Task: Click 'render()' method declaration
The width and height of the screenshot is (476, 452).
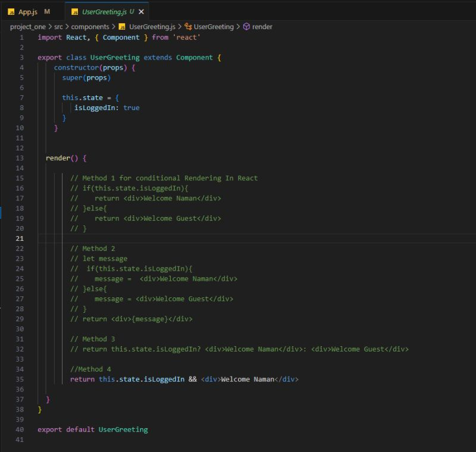Action: point(62,158)
